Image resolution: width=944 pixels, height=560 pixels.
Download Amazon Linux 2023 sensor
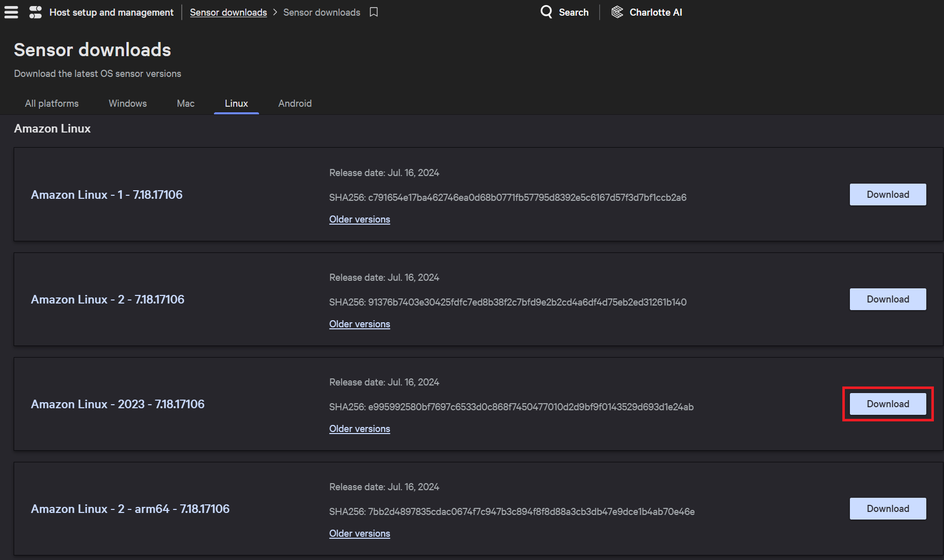tap(888, 404)
